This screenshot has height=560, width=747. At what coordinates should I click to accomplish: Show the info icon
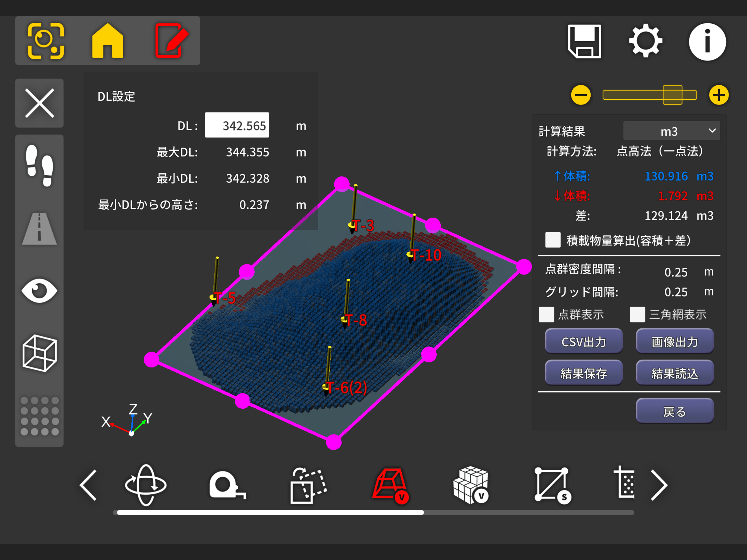pyautogui.click(x=707, y=42)
